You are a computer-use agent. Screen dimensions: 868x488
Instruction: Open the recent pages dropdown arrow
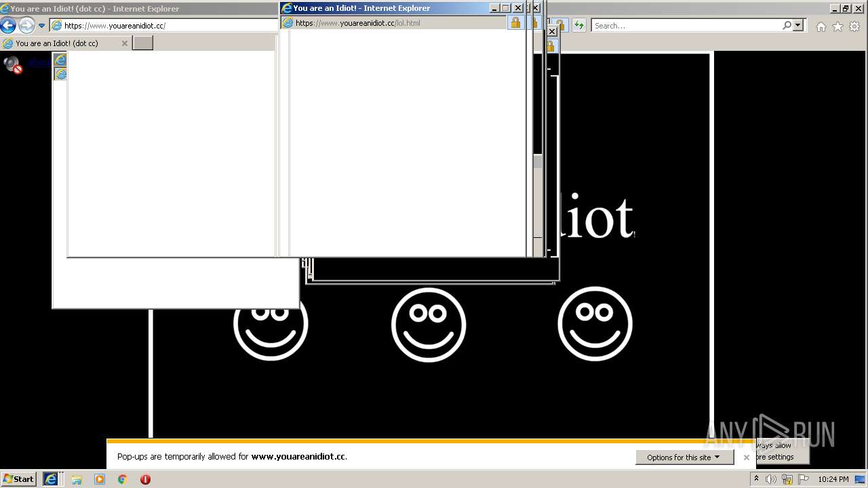(x=41, y=26)
